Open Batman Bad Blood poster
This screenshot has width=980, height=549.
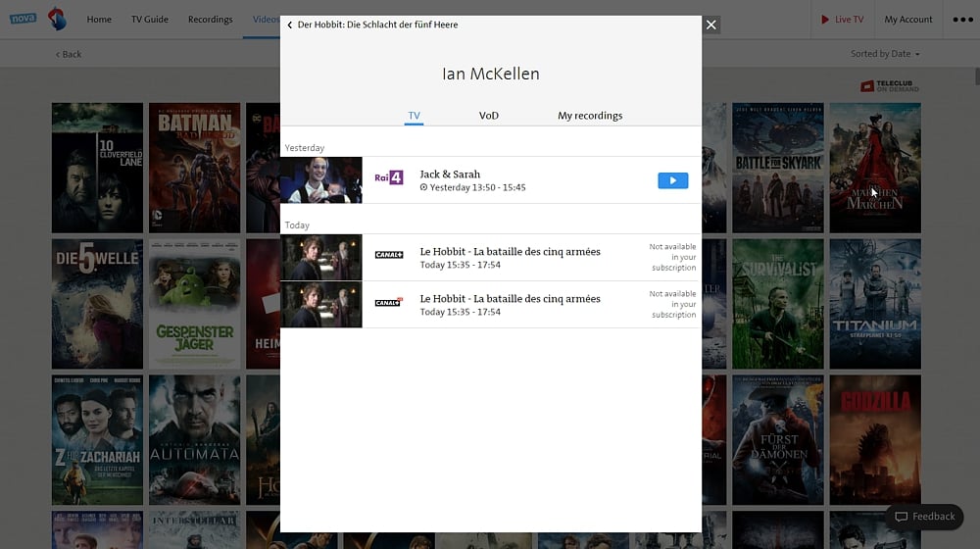[194, 169]
